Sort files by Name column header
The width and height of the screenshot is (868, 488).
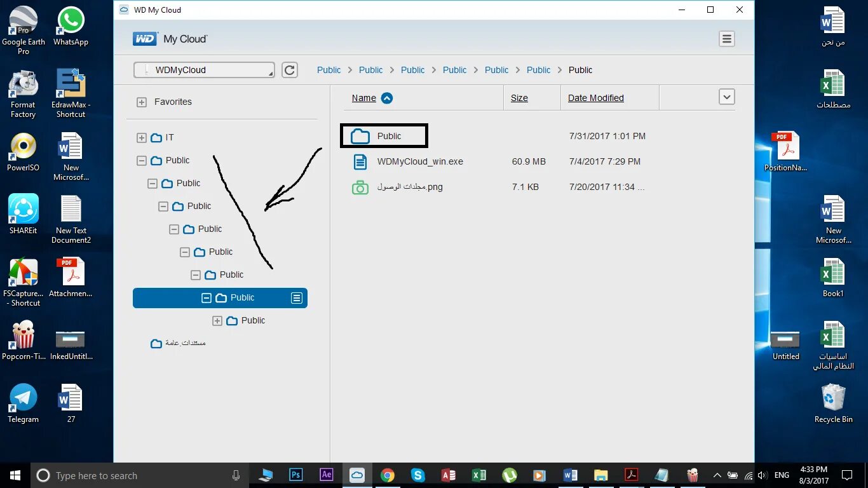click(364, 98)
